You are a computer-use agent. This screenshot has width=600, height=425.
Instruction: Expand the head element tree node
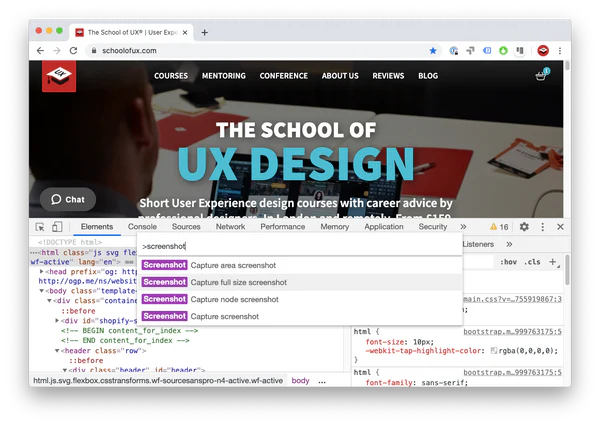click(42, 271)
